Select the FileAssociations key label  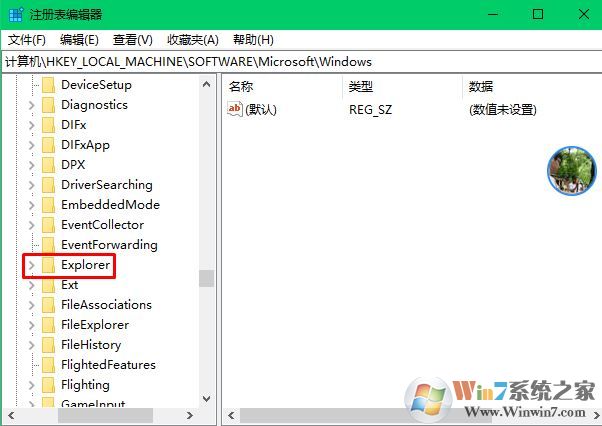click(x=106, y=305)
